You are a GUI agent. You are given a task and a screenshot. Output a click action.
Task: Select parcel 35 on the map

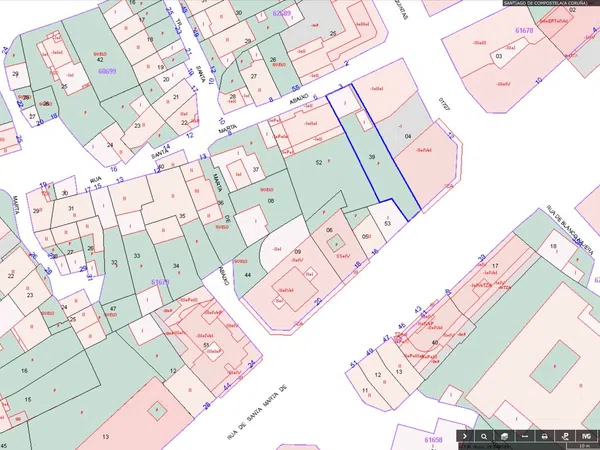coord(182,216)
